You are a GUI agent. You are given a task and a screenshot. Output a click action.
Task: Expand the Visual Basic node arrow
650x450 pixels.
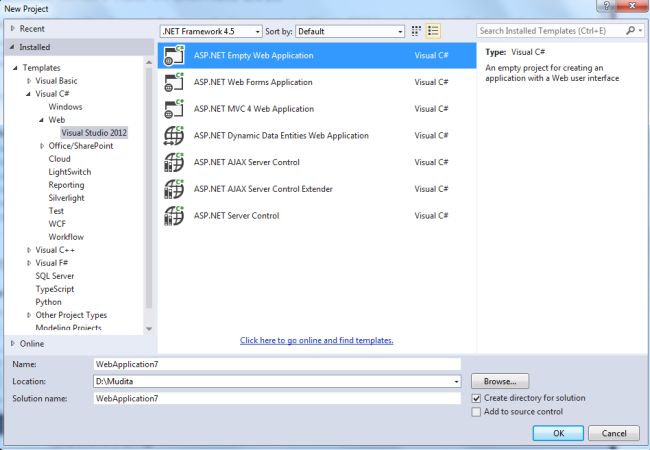(29, 81)
